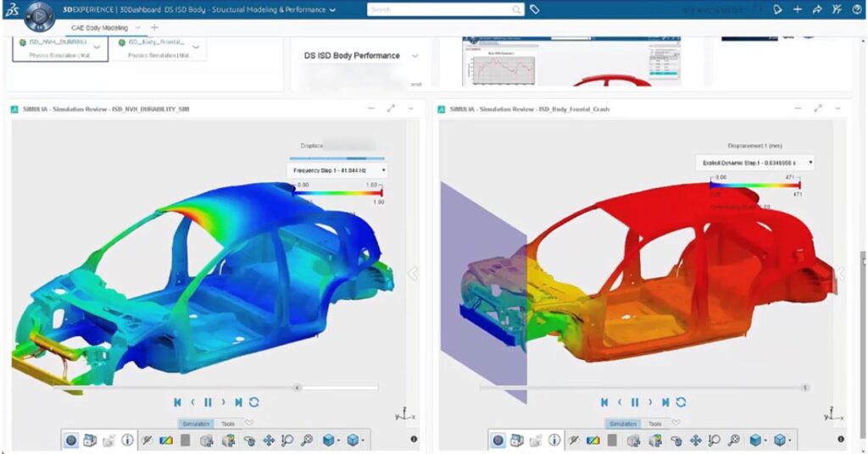Expand the DS ISD Body Performance chevron

415,56
